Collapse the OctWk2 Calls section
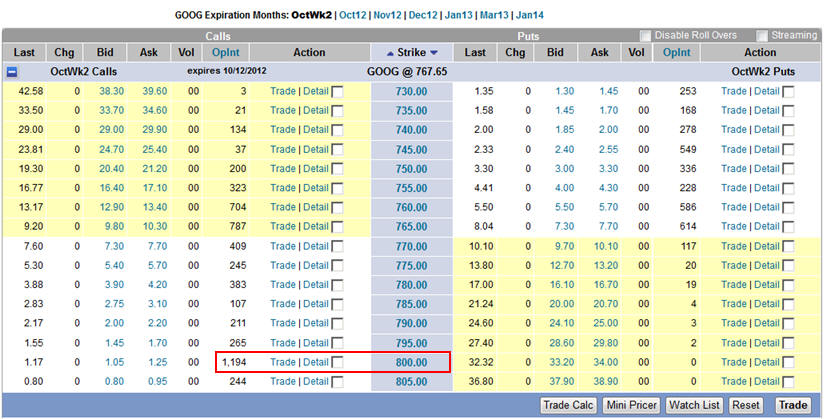 coord(12,72)
